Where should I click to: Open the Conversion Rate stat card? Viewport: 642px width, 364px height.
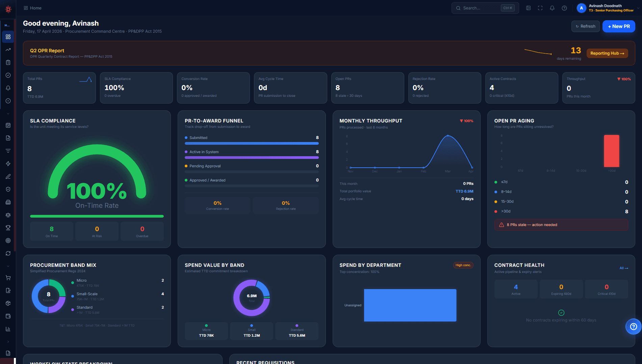[213, 88]
